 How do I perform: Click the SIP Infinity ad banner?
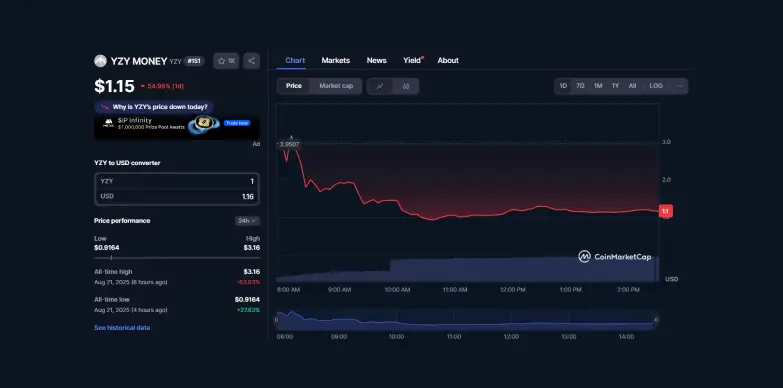pos(177,127)
